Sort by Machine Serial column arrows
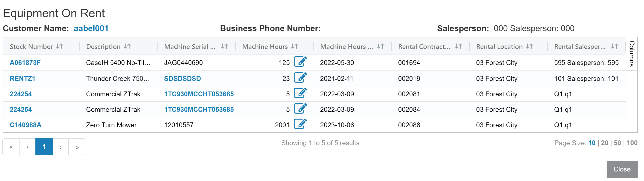 (224, 46)
